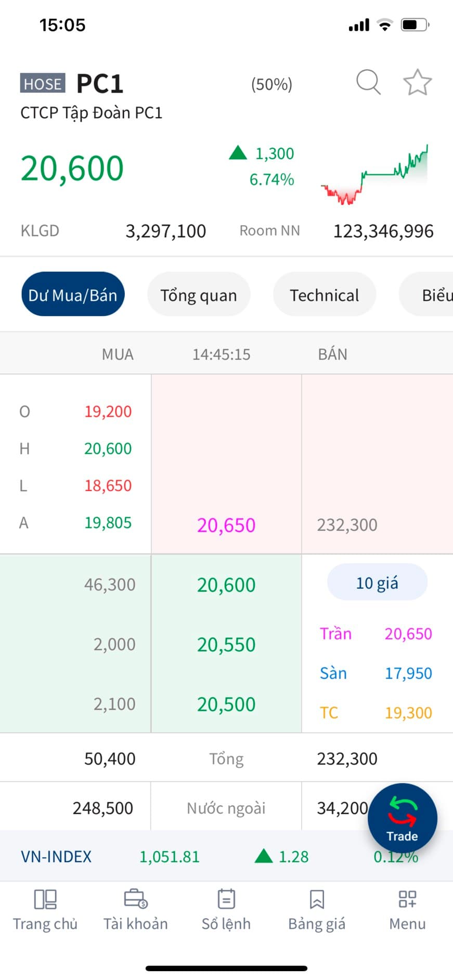
Task: Open Bảng giá price board icon
Action: pyautogui.click(x=317, y=908)
